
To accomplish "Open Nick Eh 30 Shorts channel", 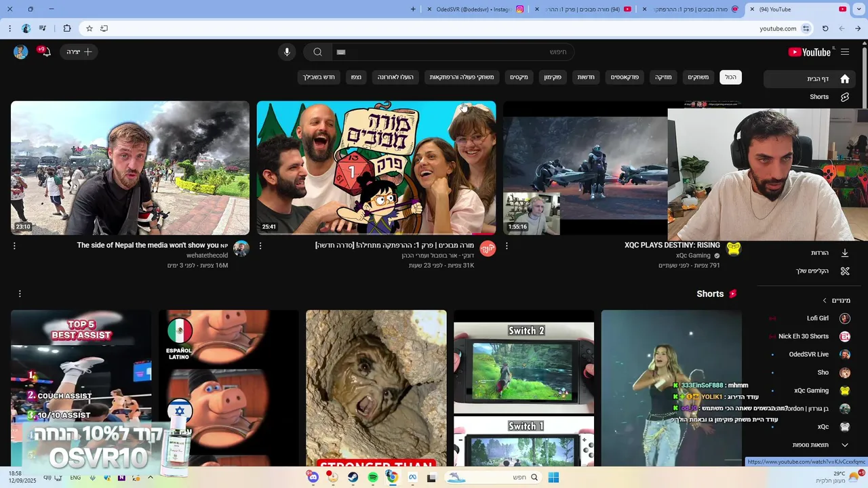I will pyautogui.click(x=811, y=336).
